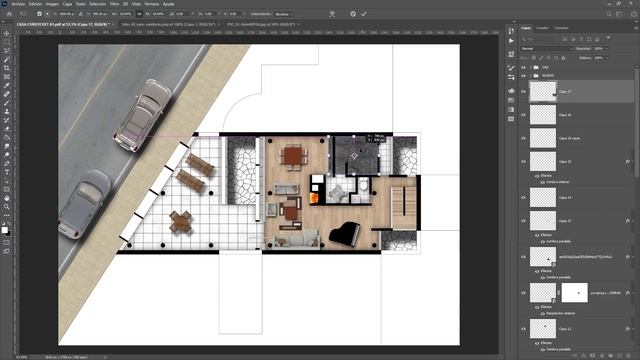Open the layer filter type dropdown
Screen dimensions: 640x360
[539, 39]
